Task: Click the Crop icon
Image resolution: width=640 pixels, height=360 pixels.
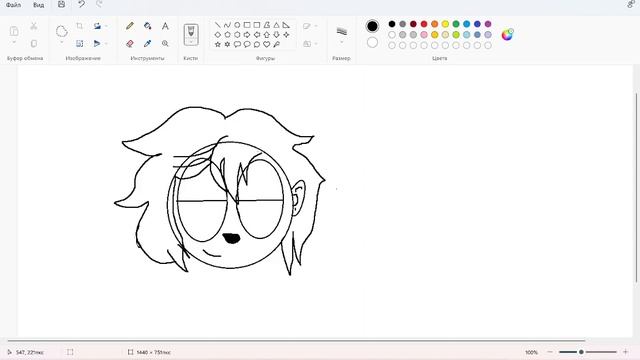Action: (80, 26)
